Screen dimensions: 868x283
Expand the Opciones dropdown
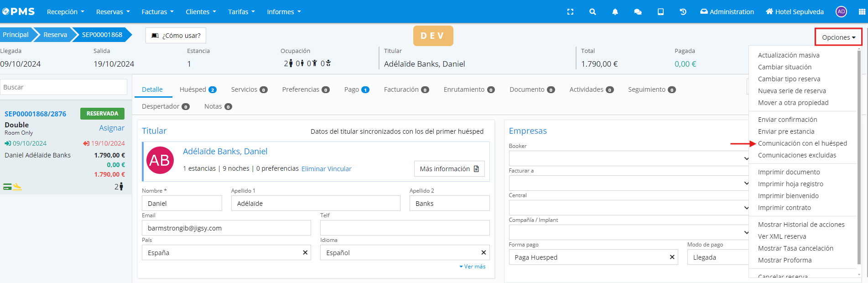[838, 37]
